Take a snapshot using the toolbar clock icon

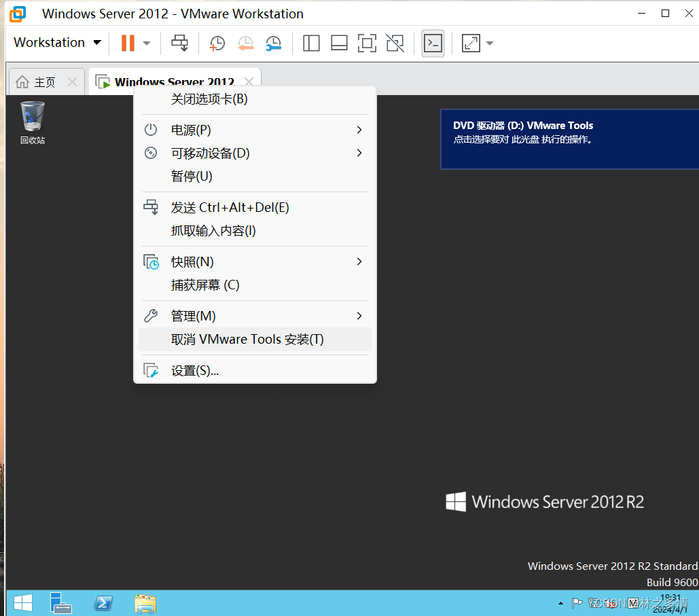(x=217, y=43)
